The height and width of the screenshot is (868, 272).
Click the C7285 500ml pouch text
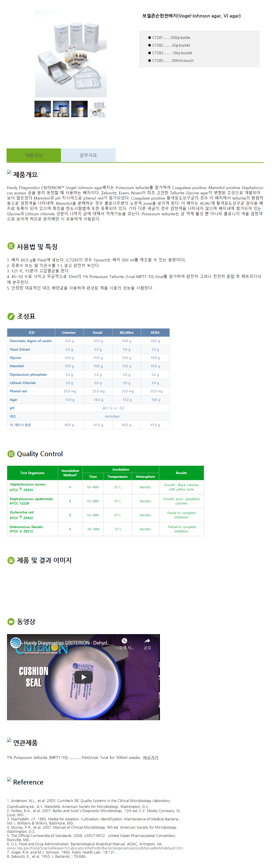click(173, 61)
